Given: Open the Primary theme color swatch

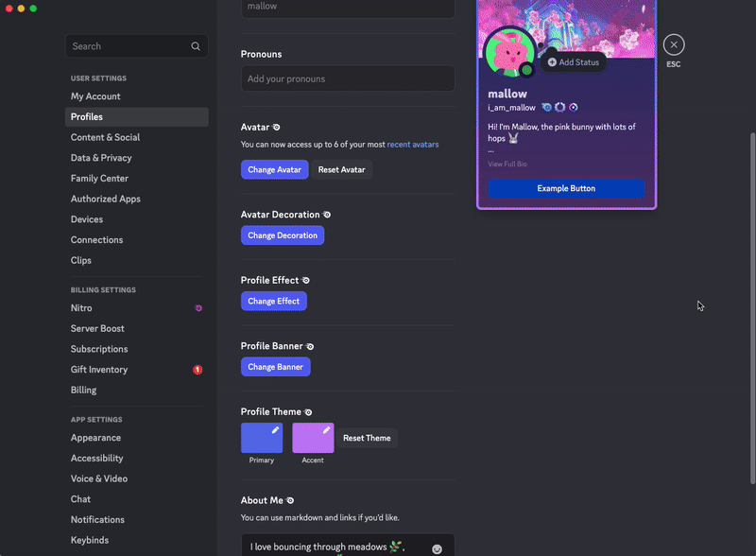Looking at the screenshot, I should (x=262, y=438).
